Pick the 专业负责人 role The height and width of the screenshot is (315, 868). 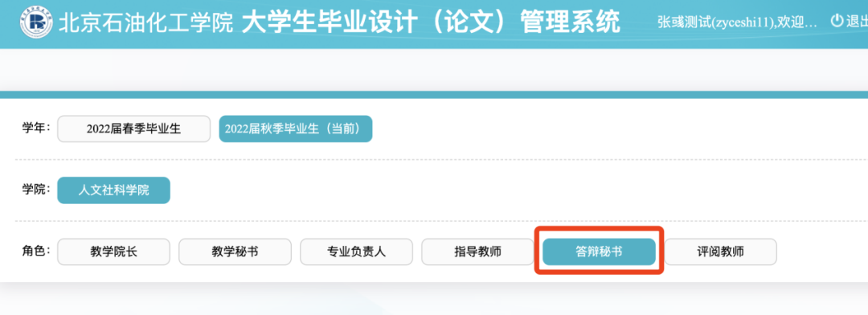357,252
